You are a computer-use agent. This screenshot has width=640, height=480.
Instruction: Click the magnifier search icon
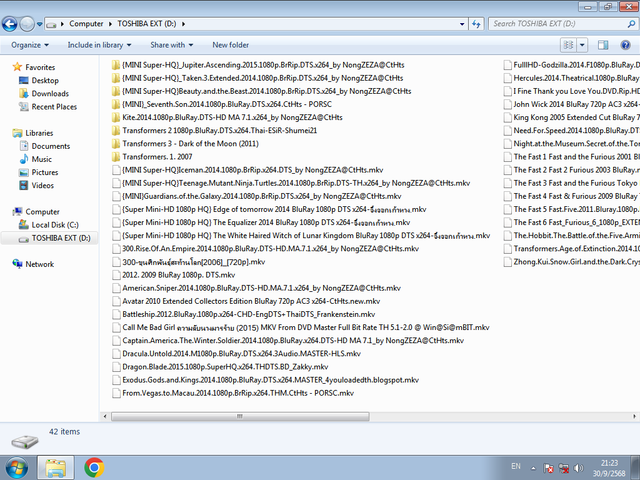coord(631,24)
